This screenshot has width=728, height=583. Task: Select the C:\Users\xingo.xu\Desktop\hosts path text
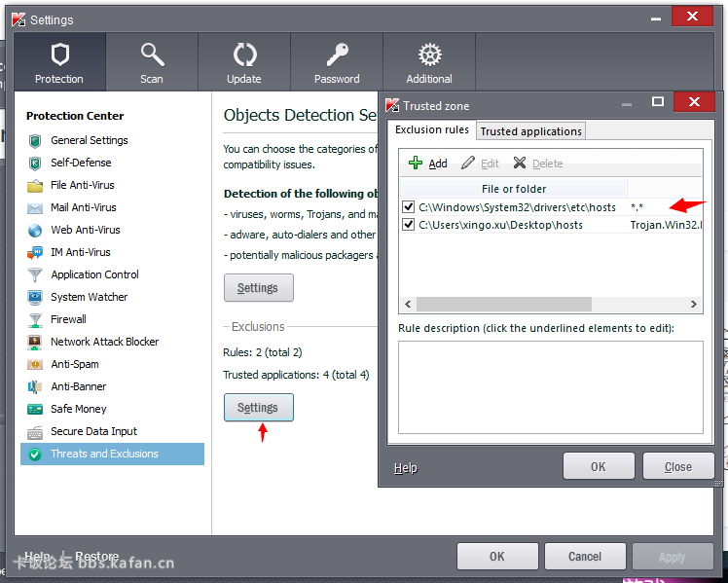tap(500, 225)
